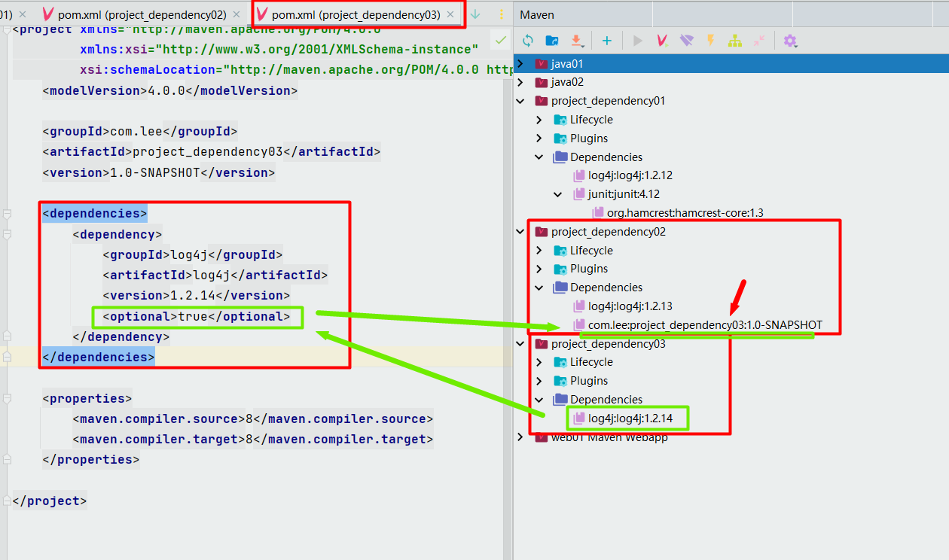Click Generate Sources and Update Folders icon
The height and width of the screenshot is (560, 949).
(x=551, y=41)
